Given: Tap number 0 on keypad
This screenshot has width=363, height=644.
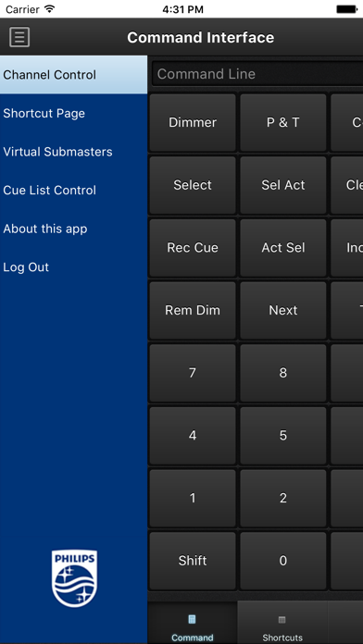Looking at the screenshot, I should coord(283,561).
